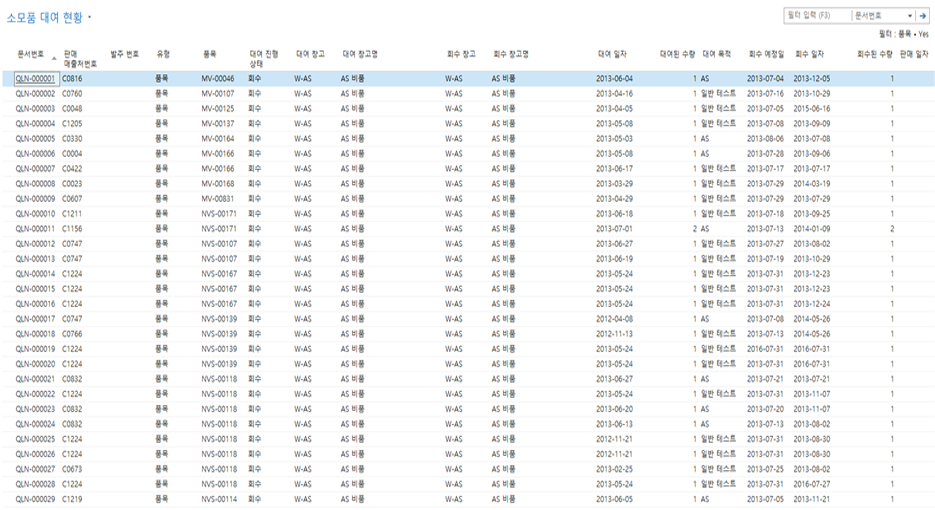Sort by the 품목 column header

coord(209,54)
